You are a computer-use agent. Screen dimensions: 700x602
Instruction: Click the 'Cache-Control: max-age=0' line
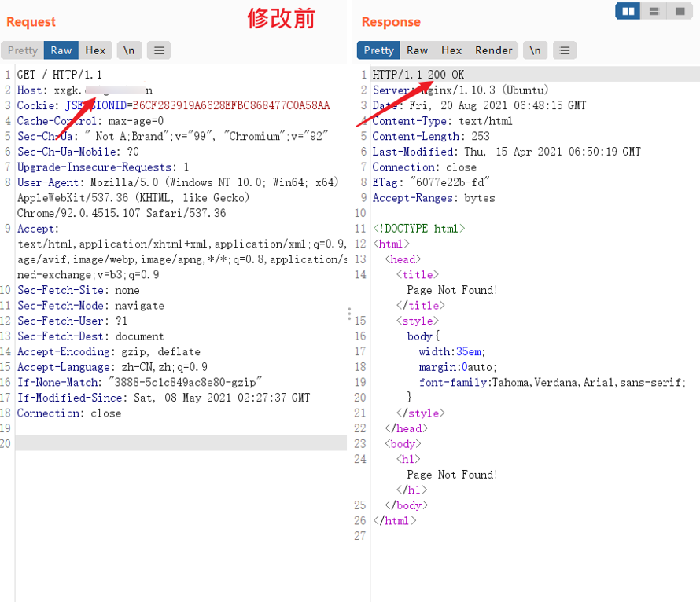[90, 121]
